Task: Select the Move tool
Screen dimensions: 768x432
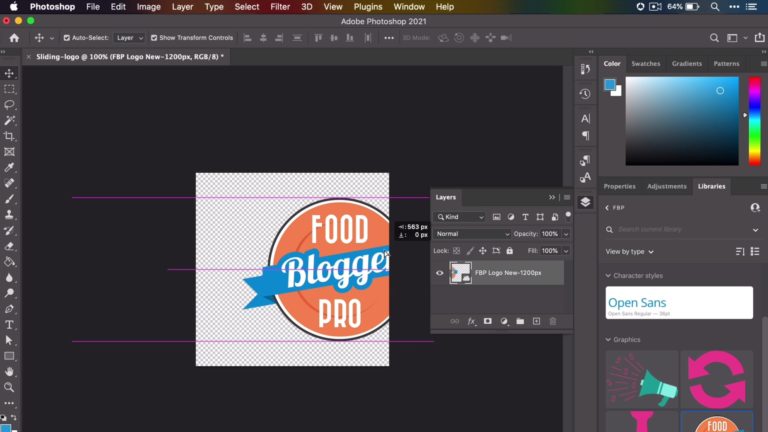Action: pos(9,73)
